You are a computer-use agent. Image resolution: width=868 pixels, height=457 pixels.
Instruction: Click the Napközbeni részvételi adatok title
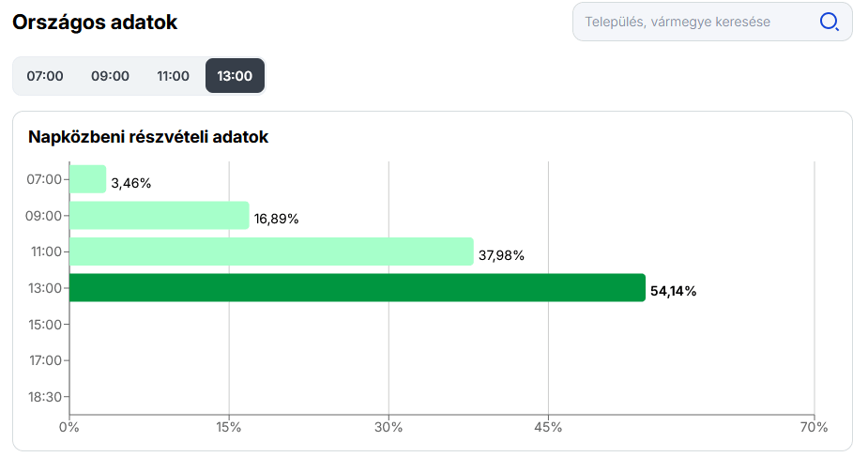[x=148, y=137]
